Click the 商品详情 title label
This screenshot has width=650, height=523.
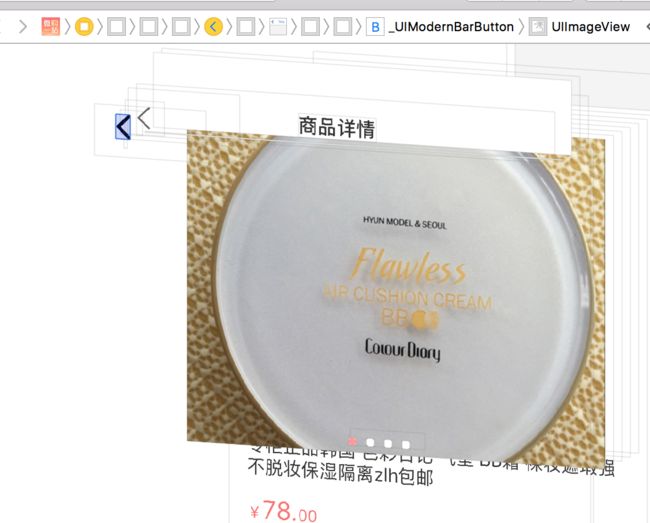337,127
